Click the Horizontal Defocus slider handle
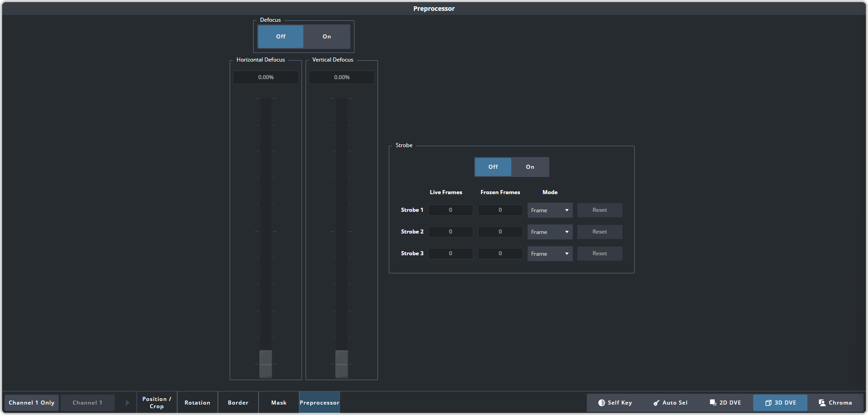868x415 pixels. pos(266,364)
